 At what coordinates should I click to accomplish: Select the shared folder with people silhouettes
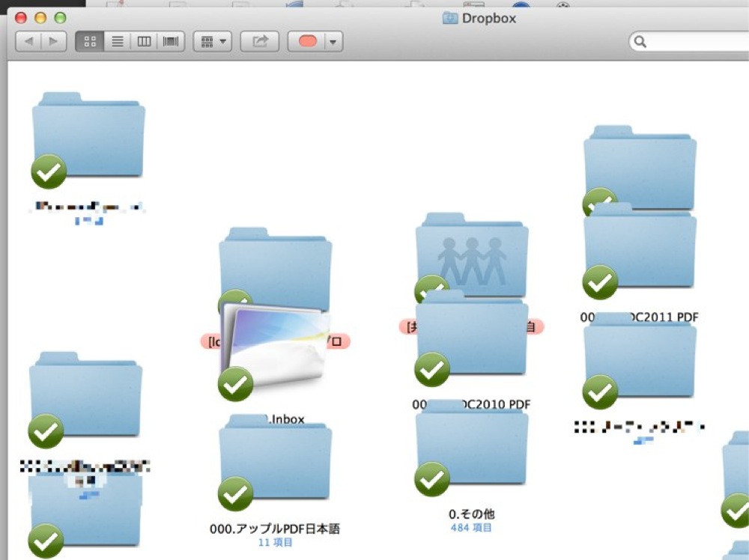click(472, 255)
